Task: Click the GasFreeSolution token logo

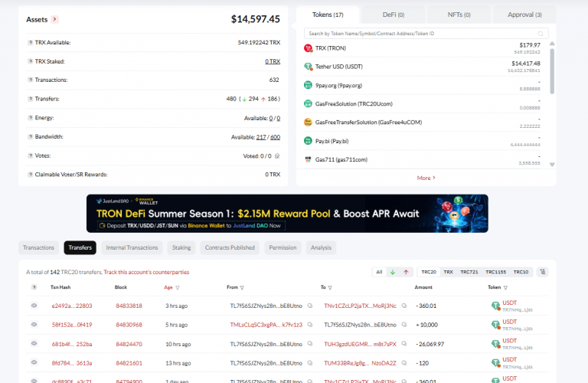Action: 308,103
